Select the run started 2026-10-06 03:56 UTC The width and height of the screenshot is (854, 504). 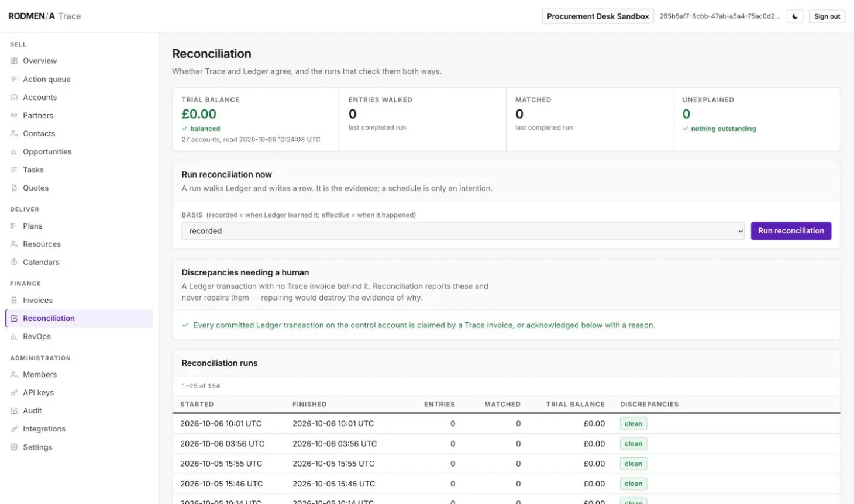(507, 444)
